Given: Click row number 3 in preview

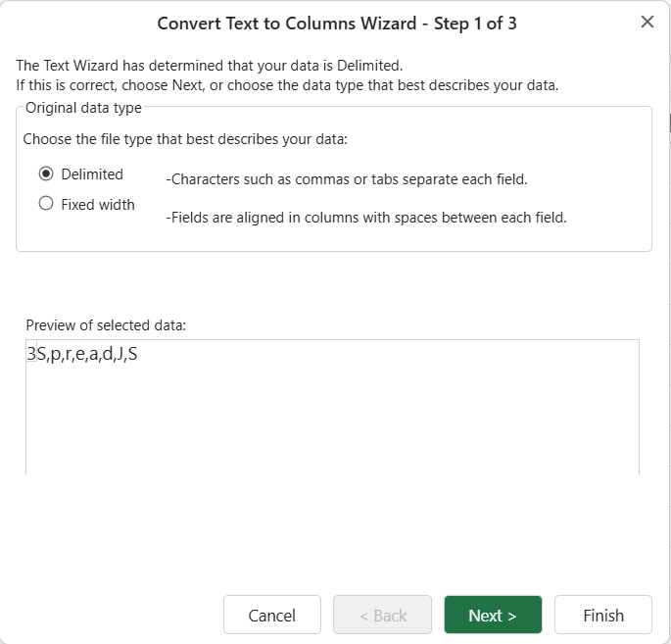Looking at the screenshot, I should click(31, 354).
